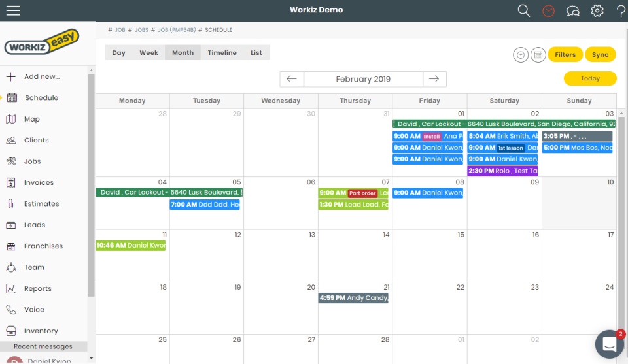Click the JOB (PMP54B) breadcrumb link
Viewport: 628px width, 364px height.
coord(176,30)
